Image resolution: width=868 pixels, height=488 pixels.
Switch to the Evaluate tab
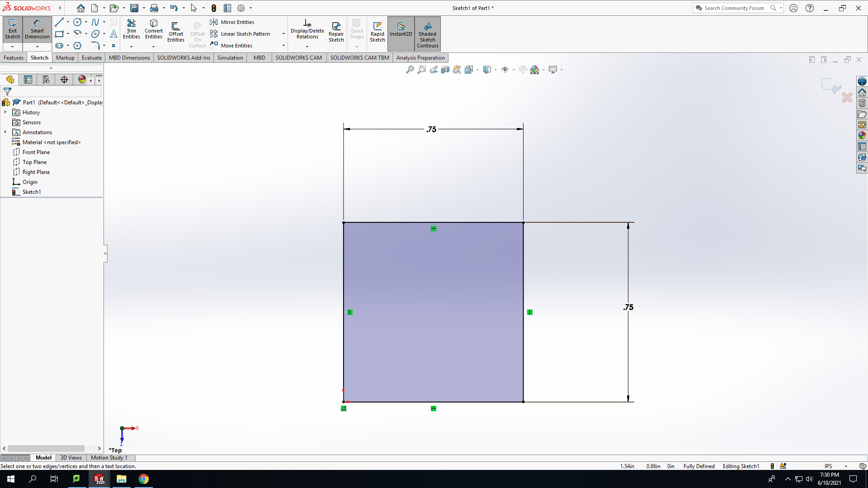[92, 58]
